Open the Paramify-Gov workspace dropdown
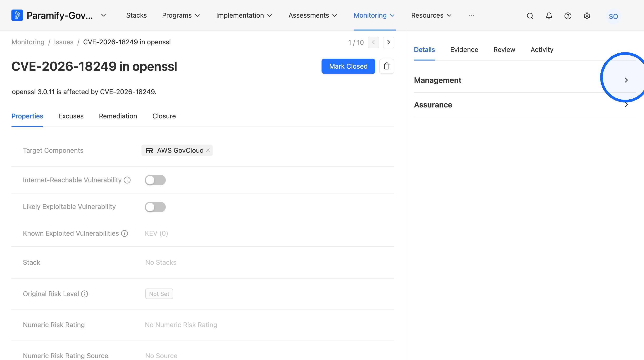 point(104,15)
